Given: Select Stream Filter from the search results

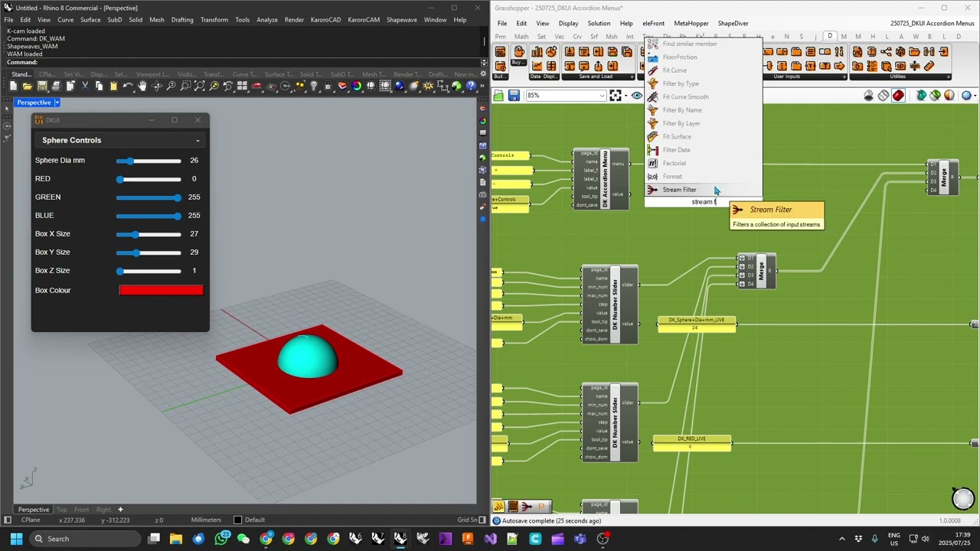Looking at the screenshot, I should click(679, 190).
